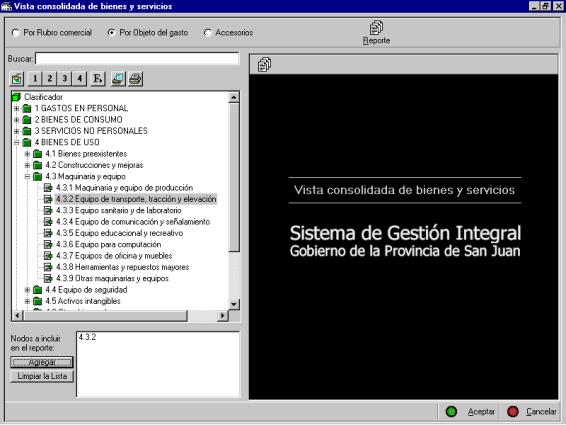566x425 pixels.
Task: Click the tree vertical scrollbar up arrow
Action: tap(234, 97)
